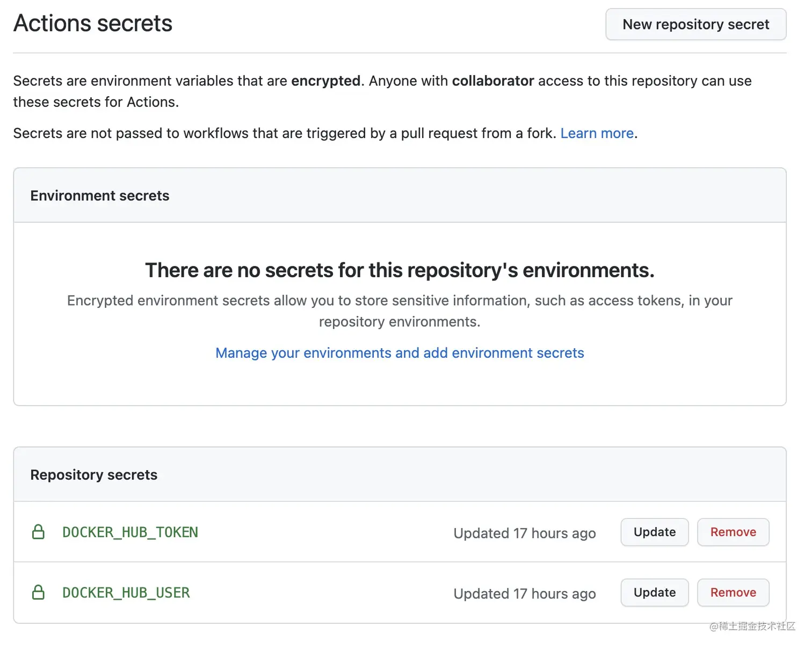
Task: Click the watermark text at bottom right
Action: (x=752, y=626)
